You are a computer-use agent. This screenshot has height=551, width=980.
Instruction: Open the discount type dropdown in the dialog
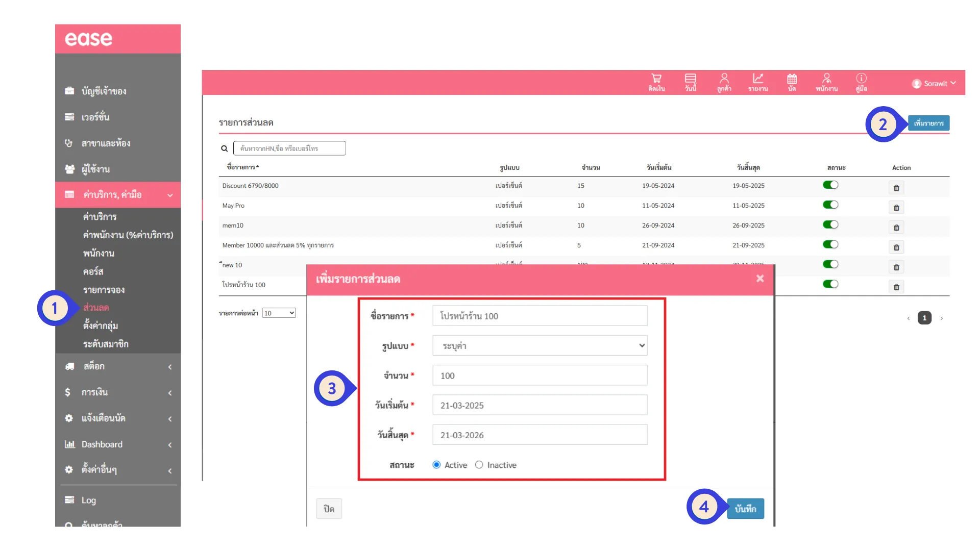coord(540,345)
